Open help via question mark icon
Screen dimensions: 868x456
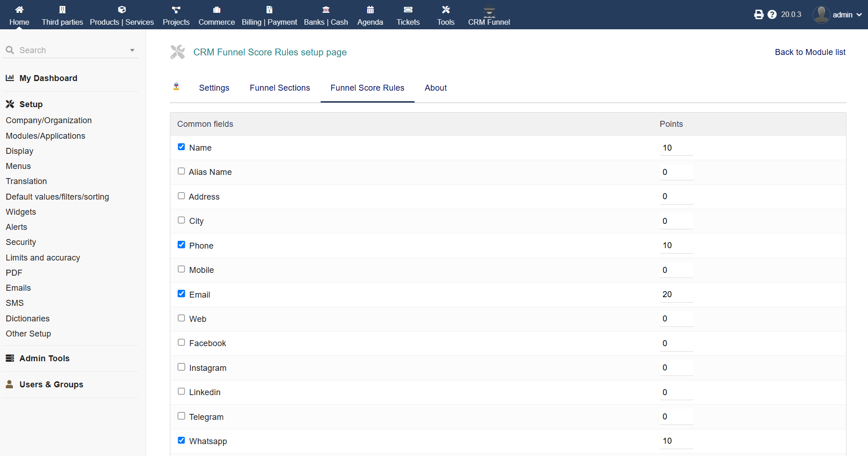772,15
